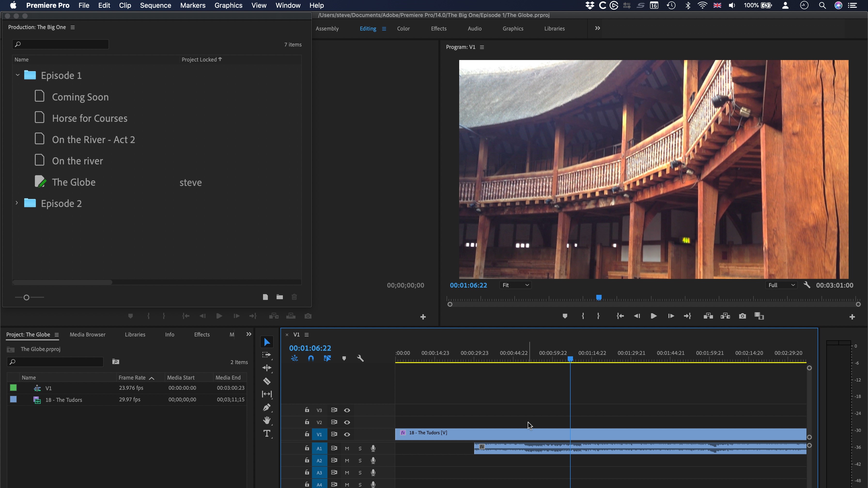Hide video track V1 with the eye toggle
The image size is (868, 488).
[347, 434]
